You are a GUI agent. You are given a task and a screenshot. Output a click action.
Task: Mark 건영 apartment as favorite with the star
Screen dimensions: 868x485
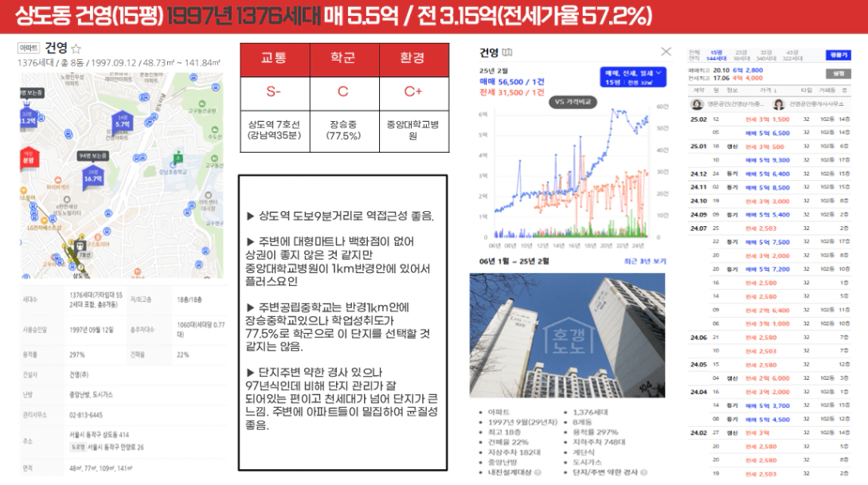(x=76, y=49)
